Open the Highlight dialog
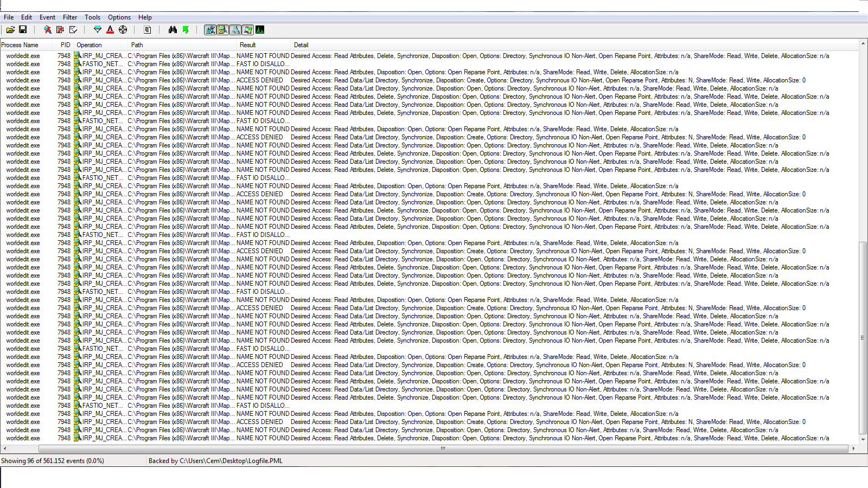Image resolution: width=868 pixels, height=488 pixels. tap(110, 30)
